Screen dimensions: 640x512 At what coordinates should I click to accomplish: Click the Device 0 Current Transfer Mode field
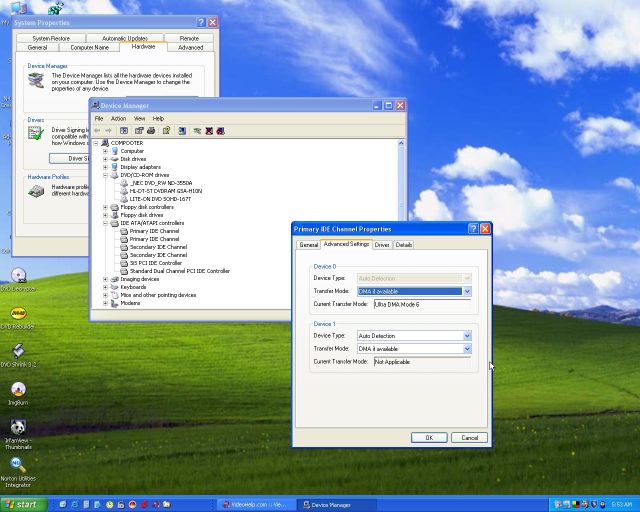422,304
